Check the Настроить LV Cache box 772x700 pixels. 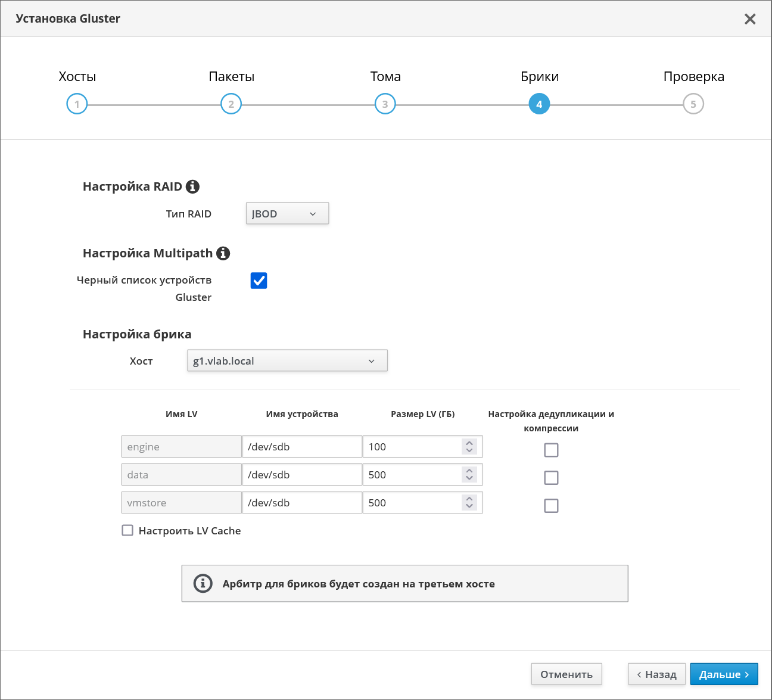127,530
